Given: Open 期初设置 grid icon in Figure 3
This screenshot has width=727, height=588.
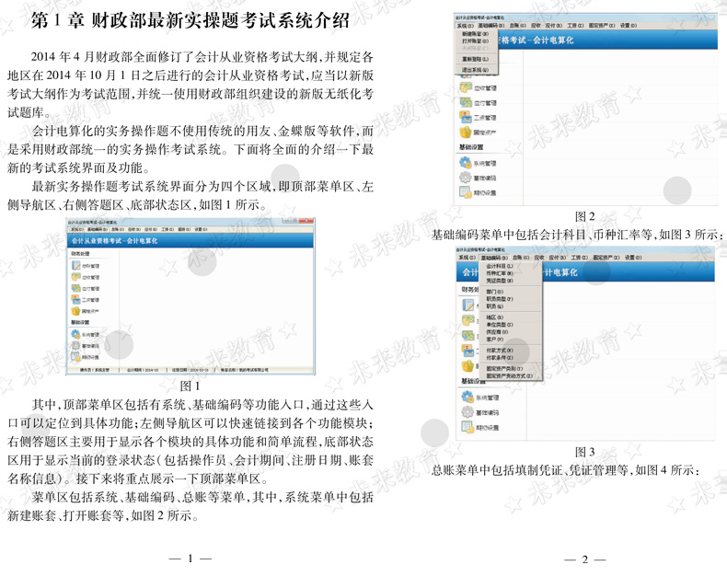Looking at the screenshot, I should [467, 427].
